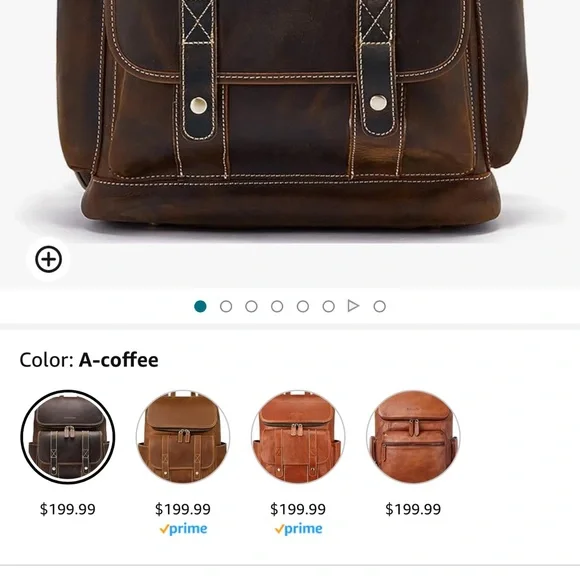Choose the light brown backpack color swatch
The width and height of the screenshot is (580, 580).
[183, 437]
